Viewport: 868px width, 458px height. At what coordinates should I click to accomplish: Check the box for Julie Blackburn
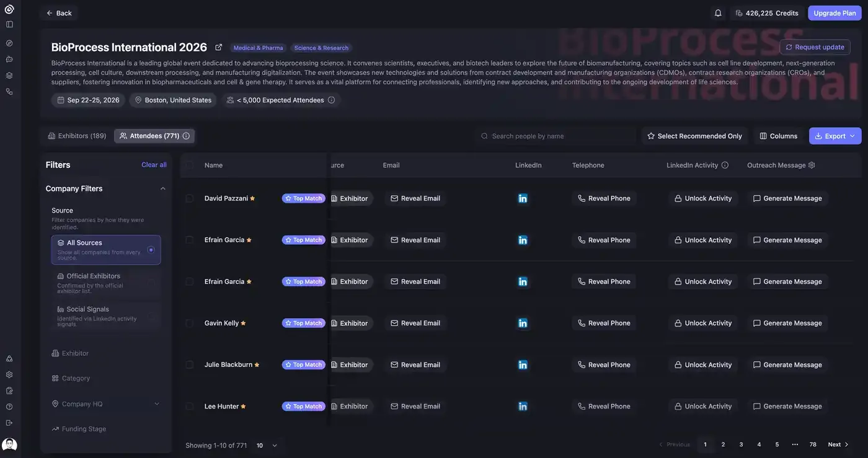tap(189, 364)
